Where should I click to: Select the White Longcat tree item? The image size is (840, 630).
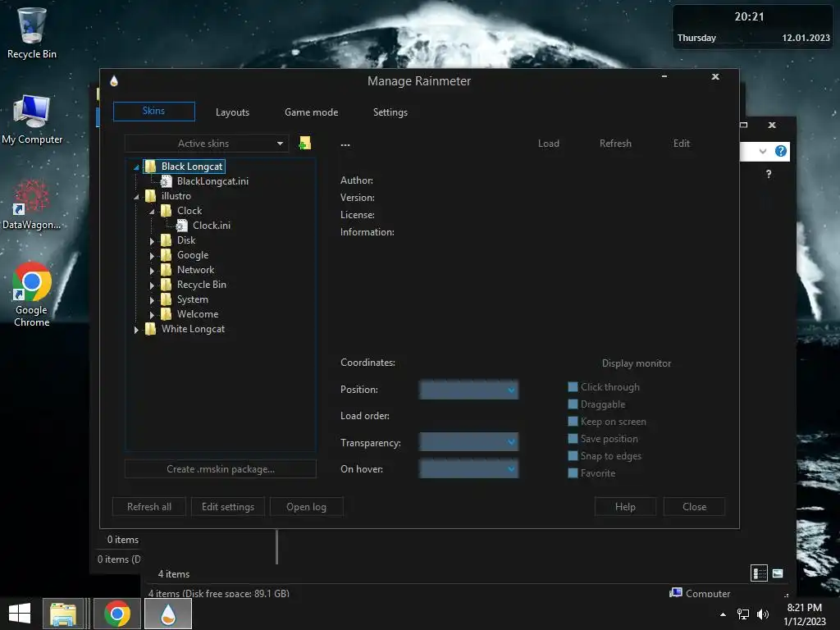click(193, 329)
